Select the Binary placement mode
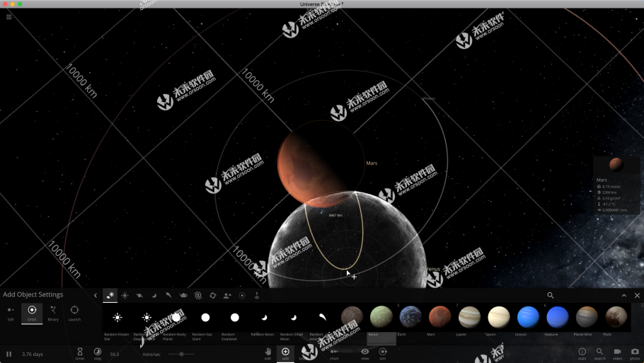The height and width of the screenshot is (363, 644). [53, 313]
